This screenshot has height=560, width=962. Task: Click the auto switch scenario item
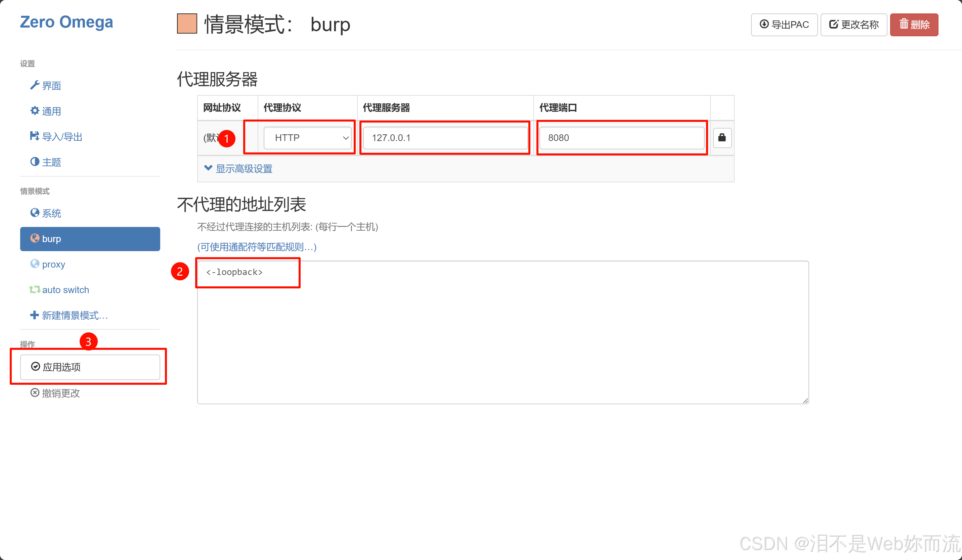pos(65,289)
